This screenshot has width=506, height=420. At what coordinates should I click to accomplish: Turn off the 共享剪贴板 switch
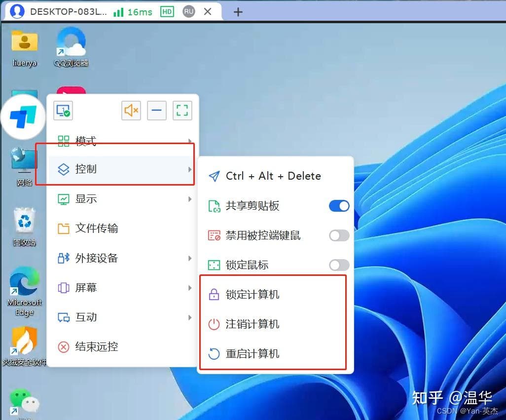pos(339,206)
